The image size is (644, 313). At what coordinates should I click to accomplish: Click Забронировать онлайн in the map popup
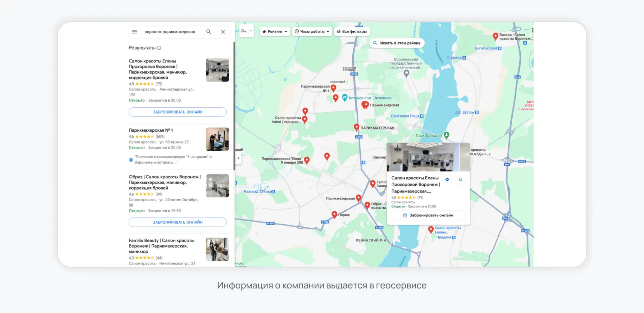(428, 215)
